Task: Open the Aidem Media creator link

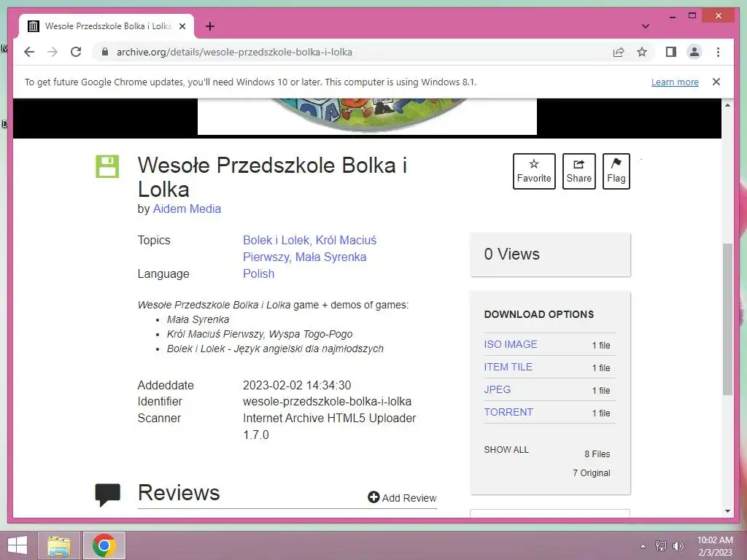Action: (x=187, y=209)
